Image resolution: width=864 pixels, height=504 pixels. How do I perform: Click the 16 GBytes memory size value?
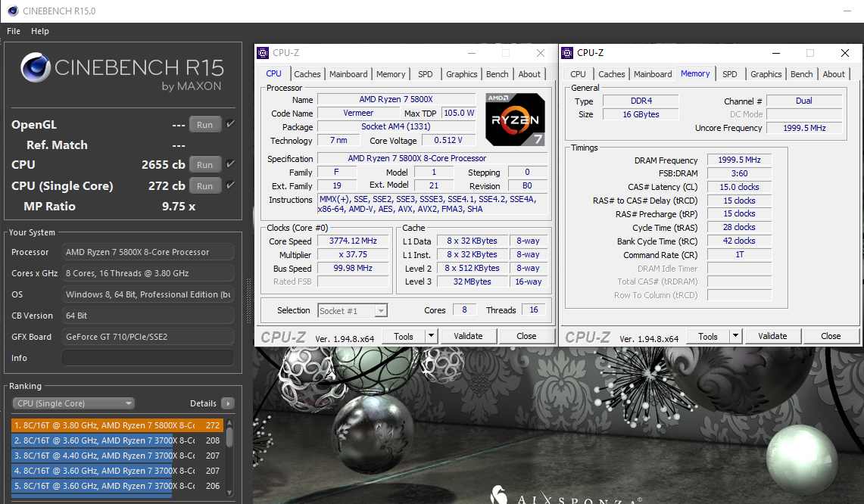641,114
